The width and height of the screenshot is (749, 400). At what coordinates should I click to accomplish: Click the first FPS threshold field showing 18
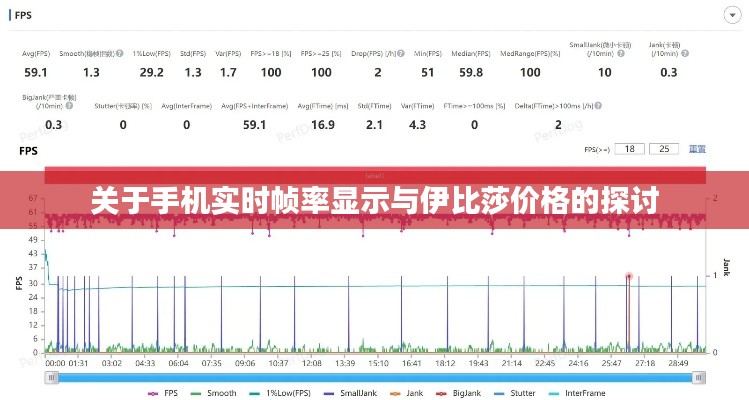pos(629,149)
